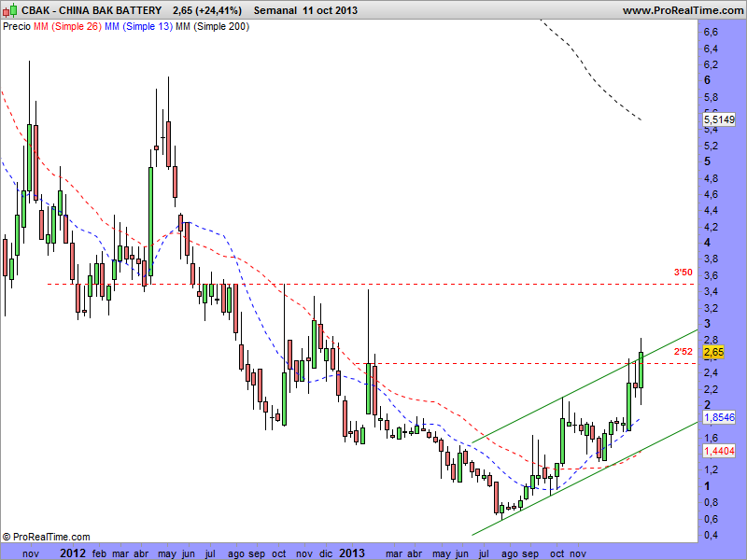Click the candlestick icon beside CBAK title
Viewport: 747px width, 560px height.
tap(9, 10)
